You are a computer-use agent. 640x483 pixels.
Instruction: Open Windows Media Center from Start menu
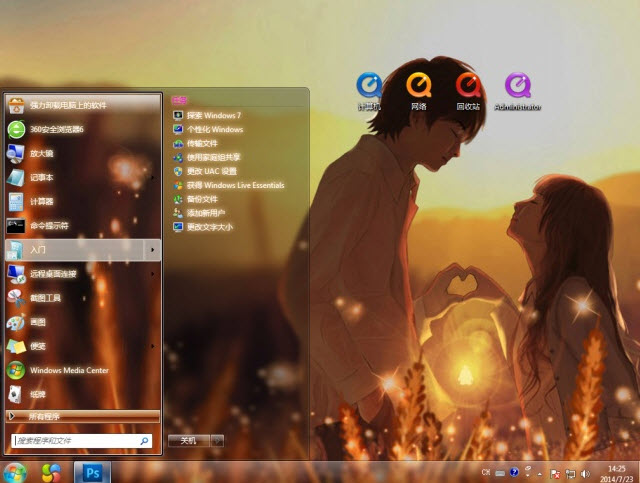pyautogui.click(x=68, y=370)
